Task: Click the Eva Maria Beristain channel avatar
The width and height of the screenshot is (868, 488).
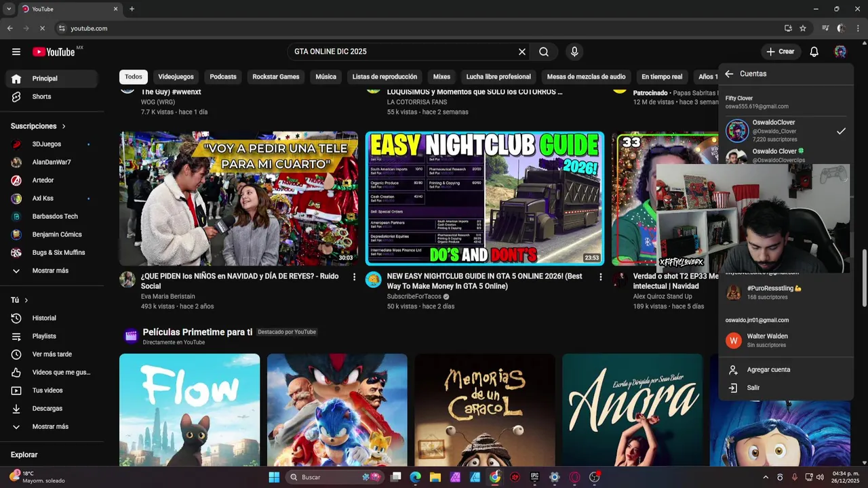Action: click(x=127, y=279)
